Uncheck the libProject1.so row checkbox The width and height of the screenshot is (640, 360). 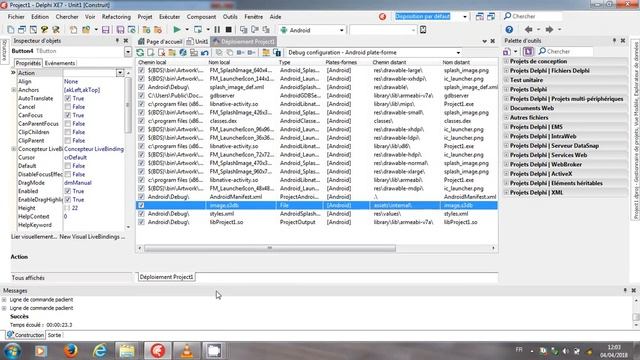click(141, 222)
